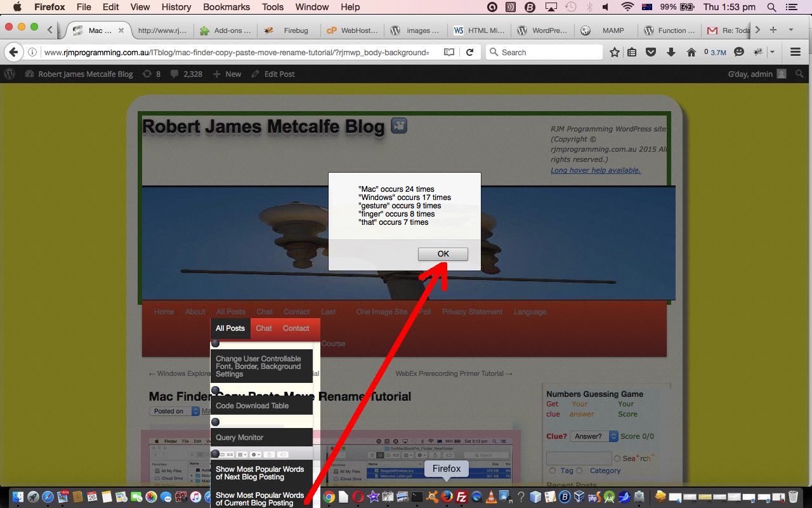Open One Image Site nav link
This screenshot has height=508, width=812.
381,312
